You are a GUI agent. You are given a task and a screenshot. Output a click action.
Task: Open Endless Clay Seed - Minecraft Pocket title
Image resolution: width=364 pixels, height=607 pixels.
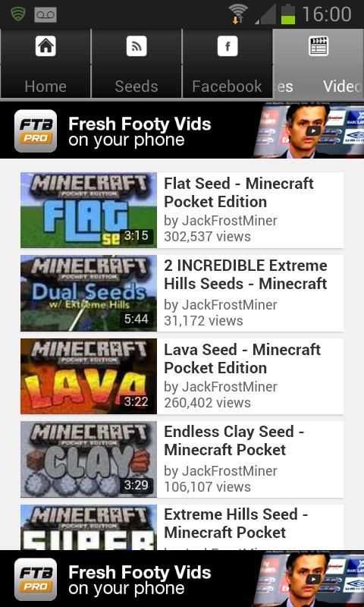[x=234, y=441]
